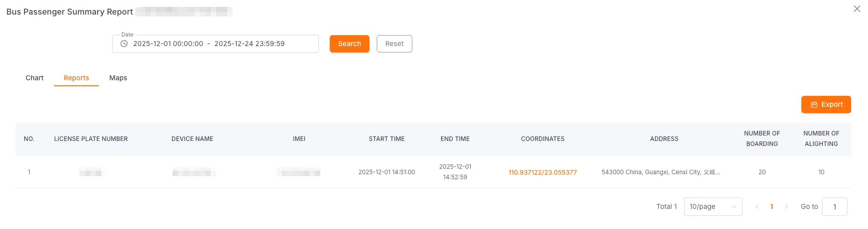Open coordinates link 110.937122/23.055377
The image size is (868, 229).
[542, 172]
